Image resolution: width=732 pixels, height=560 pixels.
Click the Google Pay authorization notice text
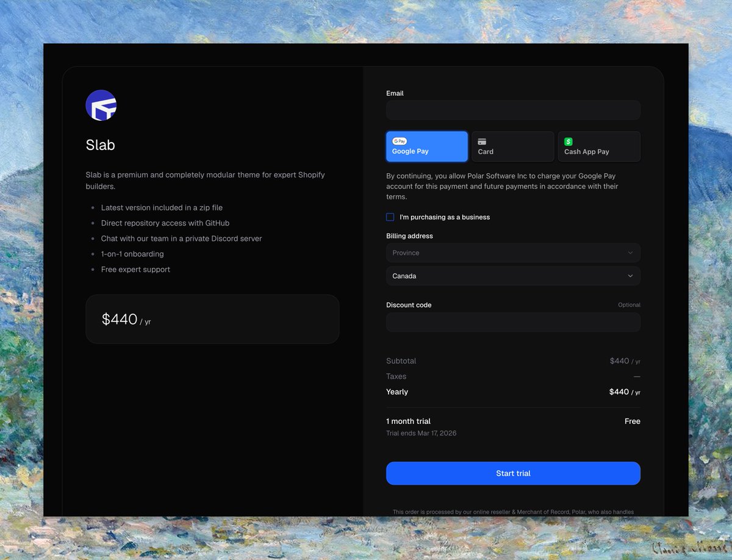click(x=502, y=186)
